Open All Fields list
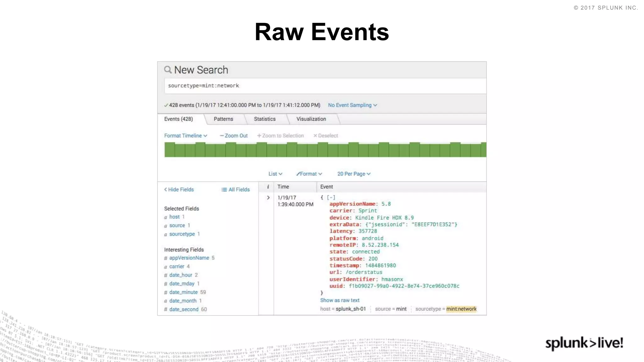This screenshot has width=644, height=362. point(236,189)
